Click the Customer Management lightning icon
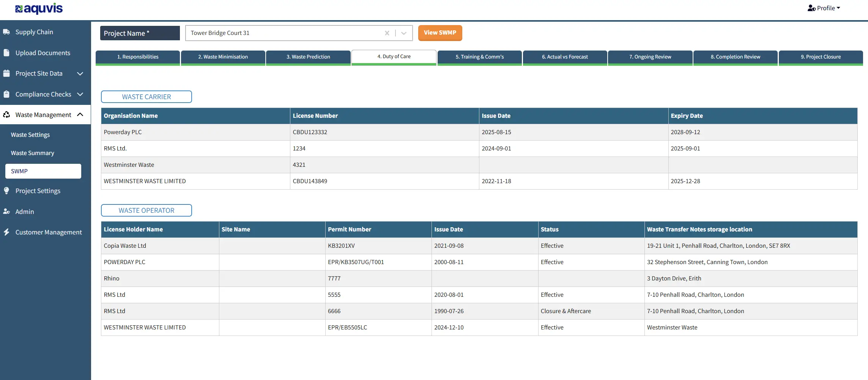The image size is (868, 380). tap(6, 232)
